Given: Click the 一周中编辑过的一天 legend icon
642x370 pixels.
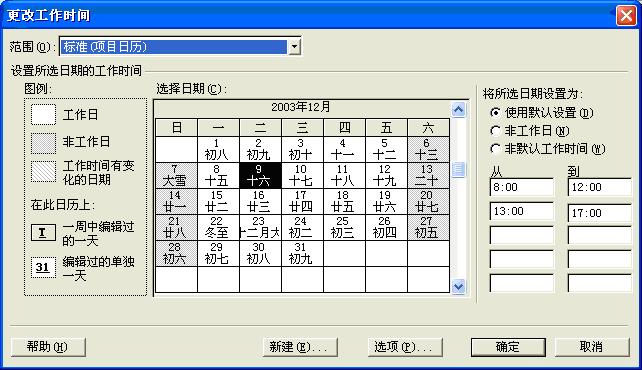Looking at the screenshot, I should coord(43,233).
